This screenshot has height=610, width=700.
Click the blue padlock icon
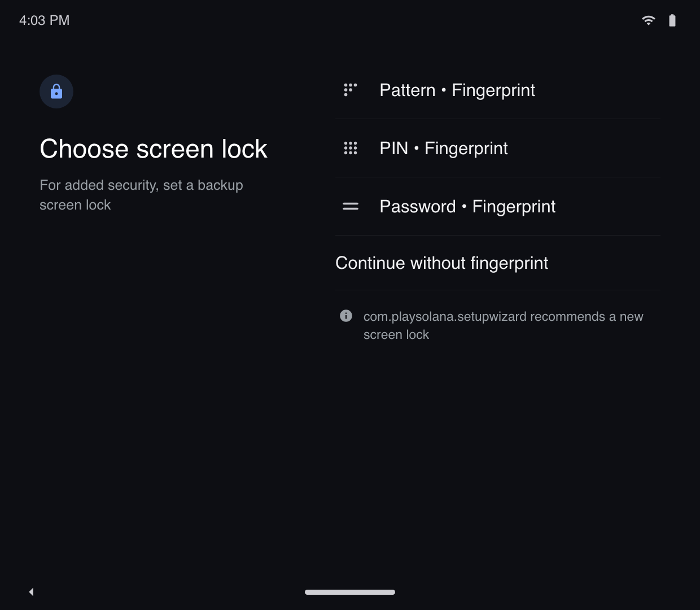(x=56, y=91)
